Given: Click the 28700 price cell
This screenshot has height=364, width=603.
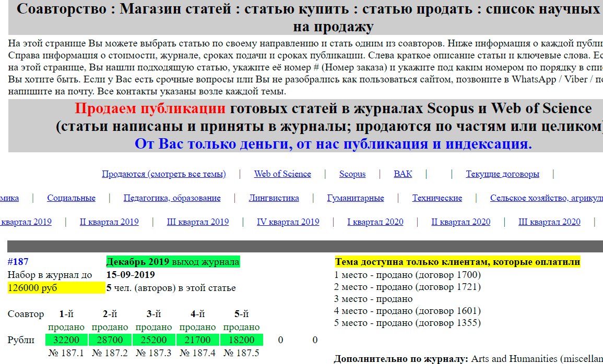Looking at the screenshot, I should click(110, 340).
